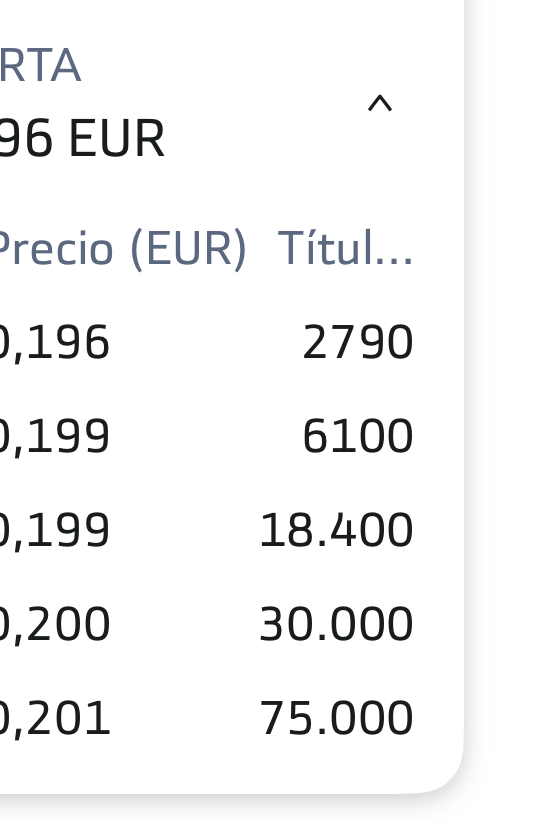Click the RTA header label

[x=40, y=66]
